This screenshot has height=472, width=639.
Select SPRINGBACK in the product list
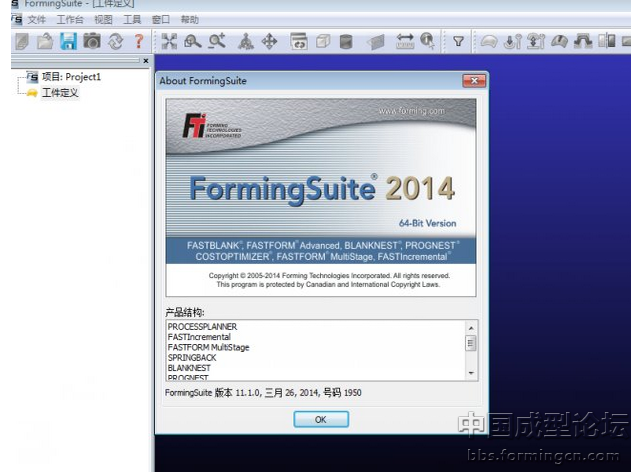pos(191,358)
